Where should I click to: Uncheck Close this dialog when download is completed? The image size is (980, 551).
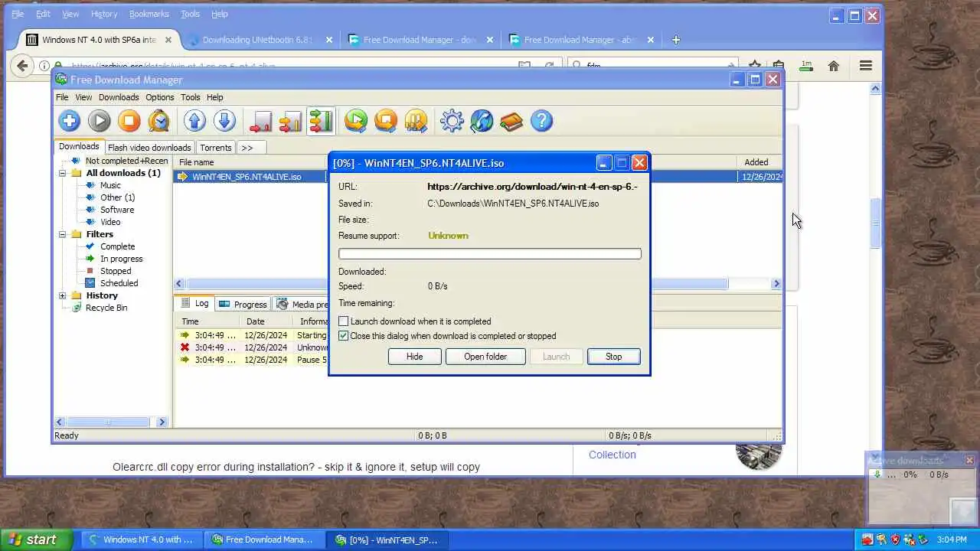point(344,336)
